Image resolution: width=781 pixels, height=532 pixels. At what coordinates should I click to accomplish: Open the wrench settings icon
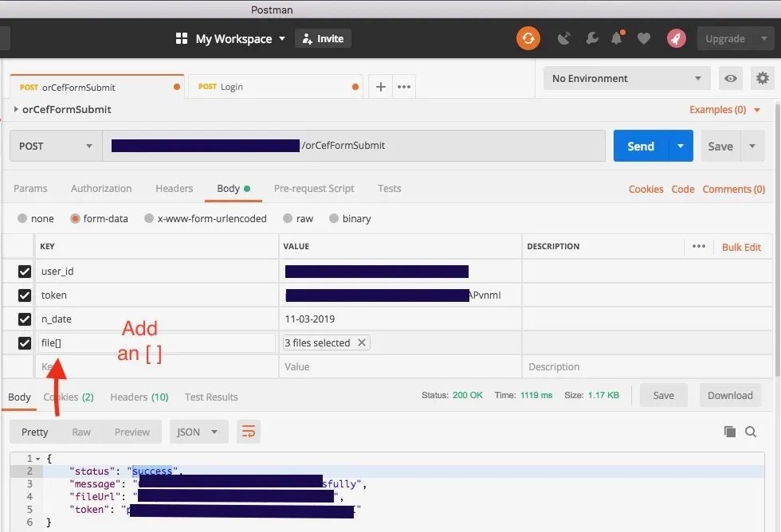pyautogui.click(x=591, y=38)
